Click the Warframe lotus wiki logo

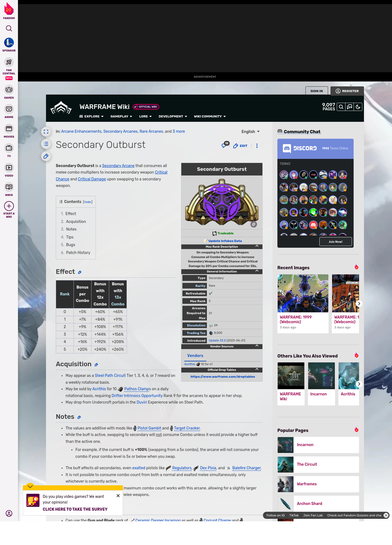tap(61, 108)
